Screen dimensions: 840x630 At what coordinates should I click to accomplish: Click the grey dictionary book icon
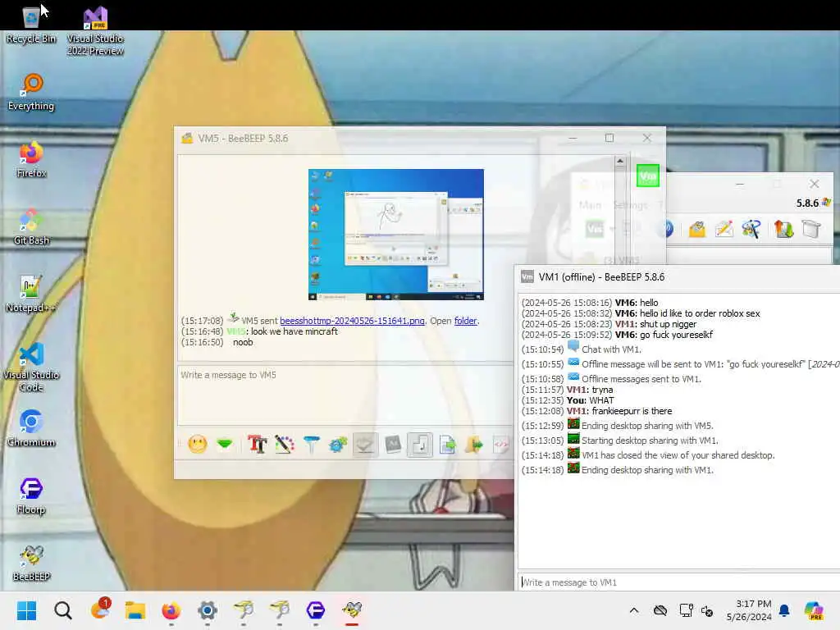coord(393,444)
